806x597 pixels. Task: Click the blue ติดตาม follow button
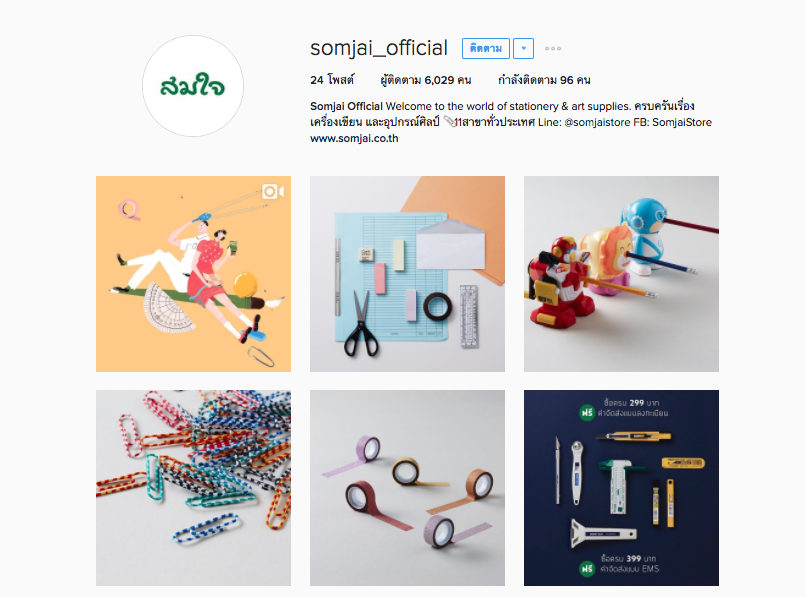click(x=486, y=48)
